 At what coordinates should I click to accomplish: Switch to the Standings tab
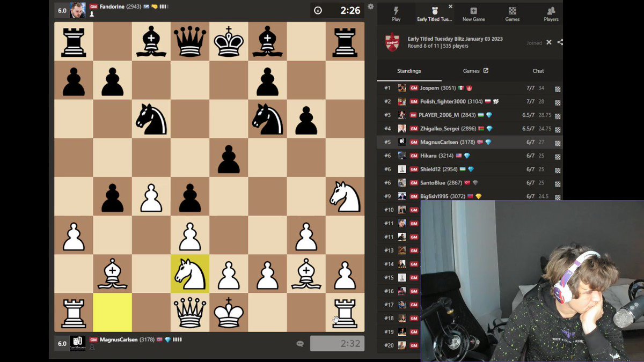click(409, 71)
